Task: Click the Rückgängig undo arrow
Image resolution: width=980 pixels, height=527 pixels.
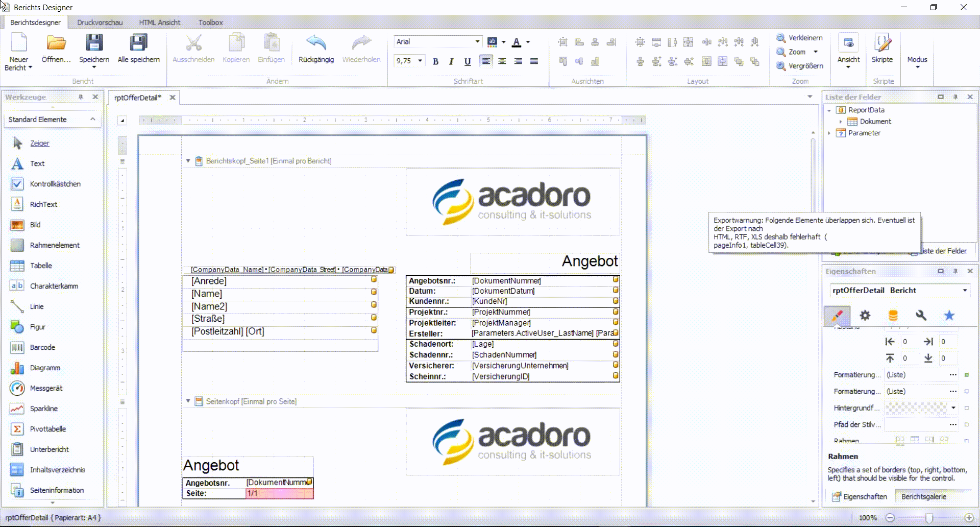Action: tap(316, 43)
